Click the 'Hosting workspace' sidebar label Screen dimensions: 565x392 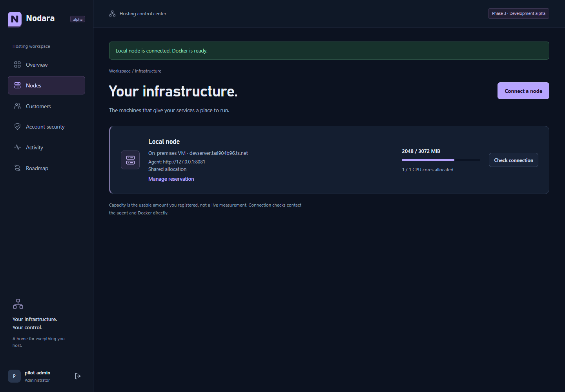31,46
